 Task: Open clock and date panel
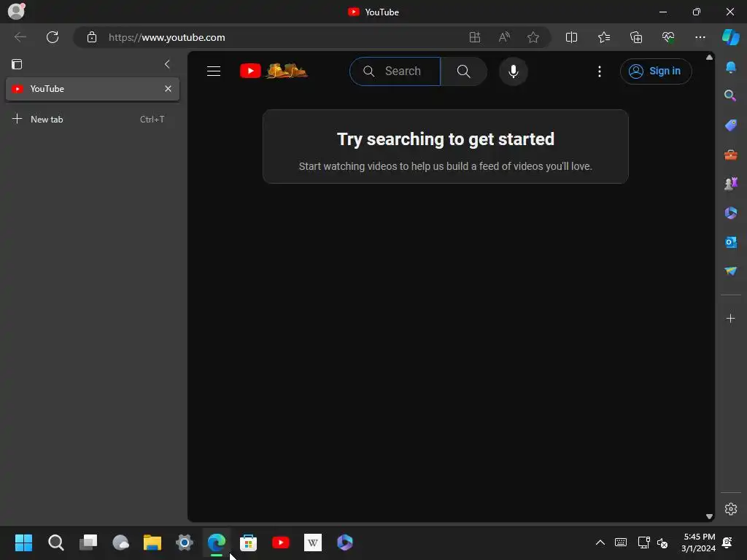tap(698, 542)
